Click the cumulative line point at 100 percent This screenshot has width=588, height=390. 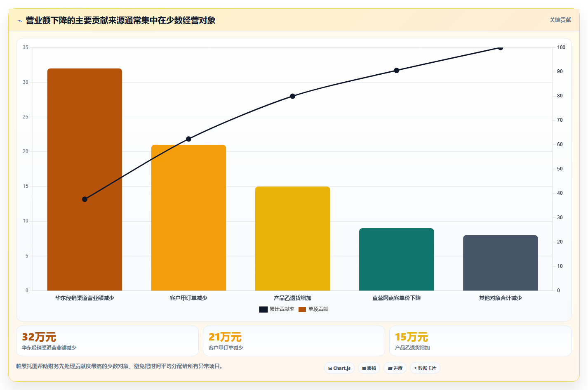point(500,48)
